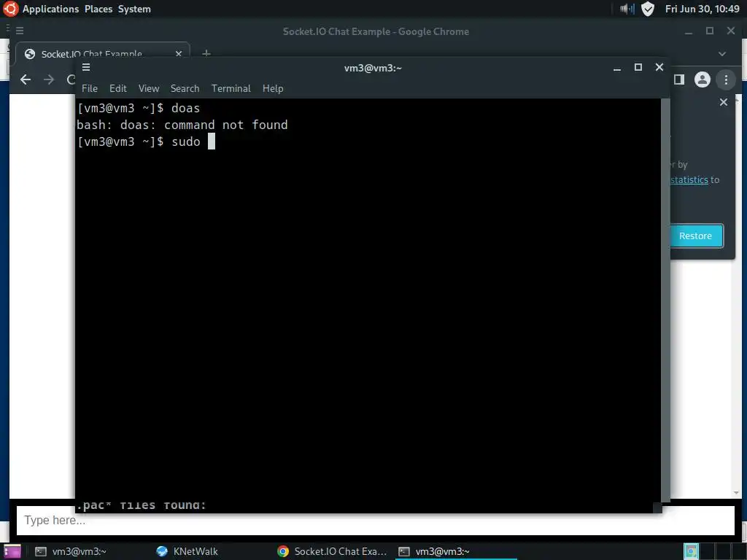Click the terminal vertical scrollbar
The height and width of the screenshot is (560, 747).
[666, 300]
